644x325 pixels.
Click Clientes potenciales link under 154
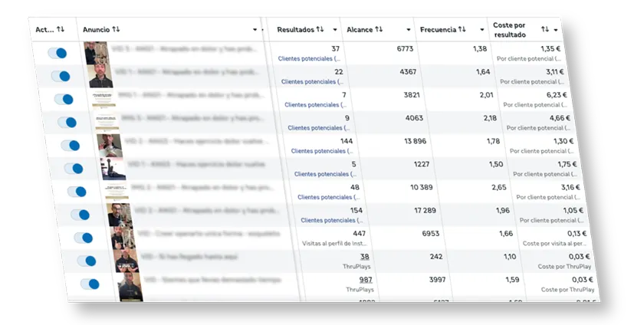point(332,220)
